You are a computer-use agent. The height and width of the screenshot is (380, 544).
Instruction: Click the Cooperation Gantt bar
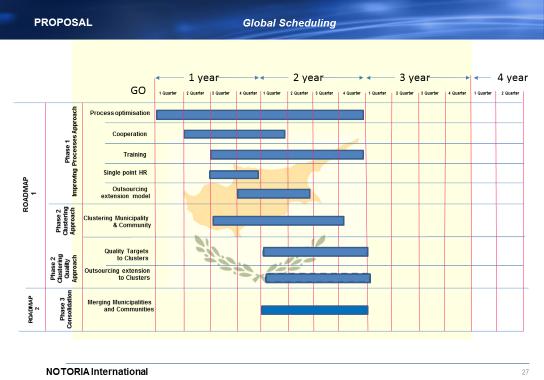coord(235,134)
